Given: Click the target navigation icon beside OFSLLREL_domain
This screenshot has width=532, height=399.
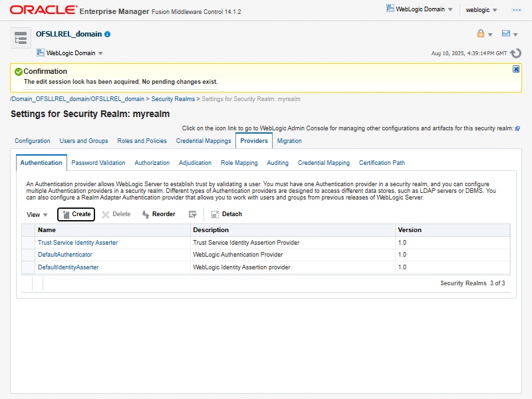Looking at the screenshot, I should click(20, 38).
